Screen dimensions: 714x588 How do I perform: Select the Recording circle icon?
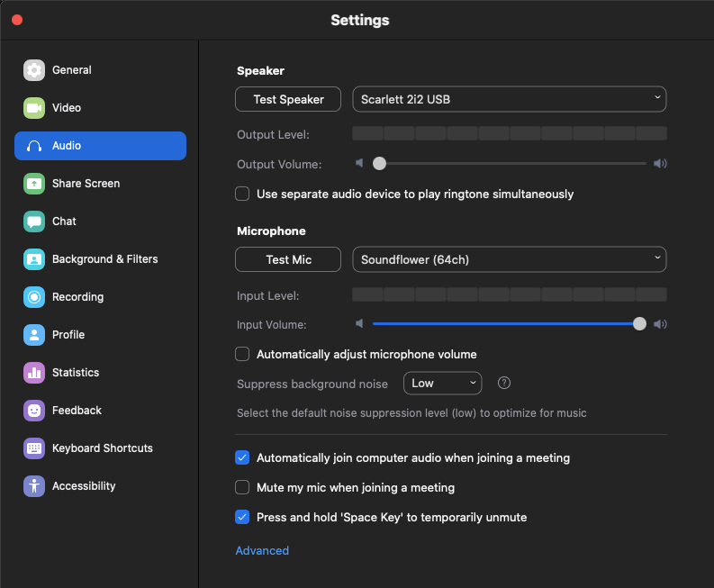pyautogui.click(x=34, y=297)
